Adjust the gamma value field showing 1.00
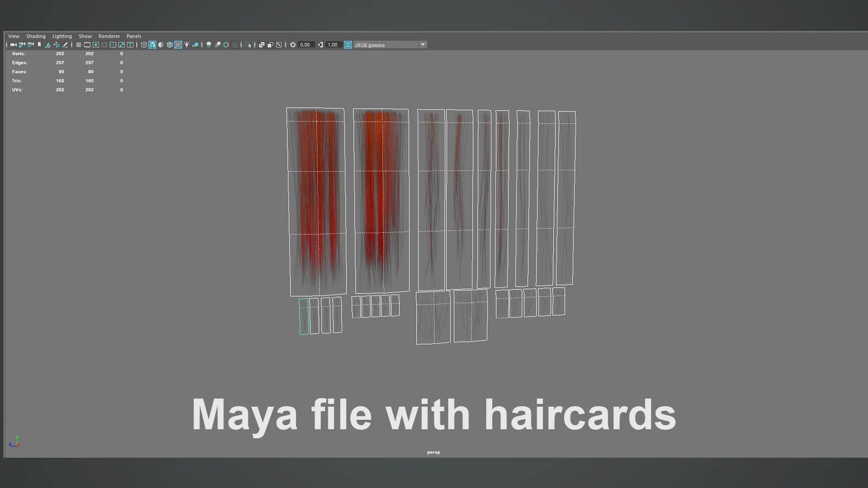This screenshot has height=488, width=868. (x=332, y=45)
